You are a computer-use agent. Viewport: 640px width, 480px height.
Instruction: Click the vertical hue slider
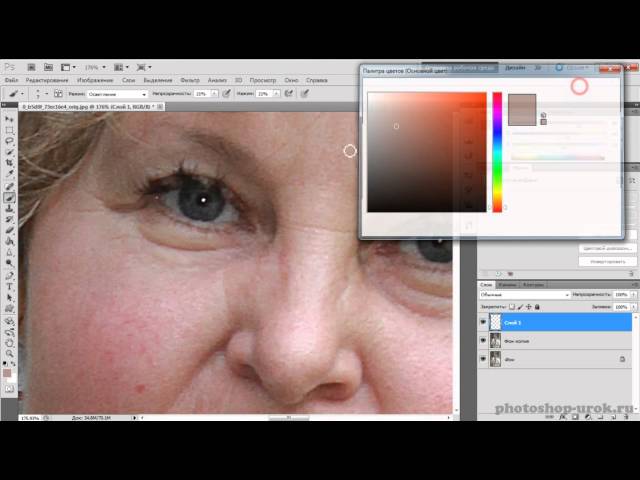point(497,152)
